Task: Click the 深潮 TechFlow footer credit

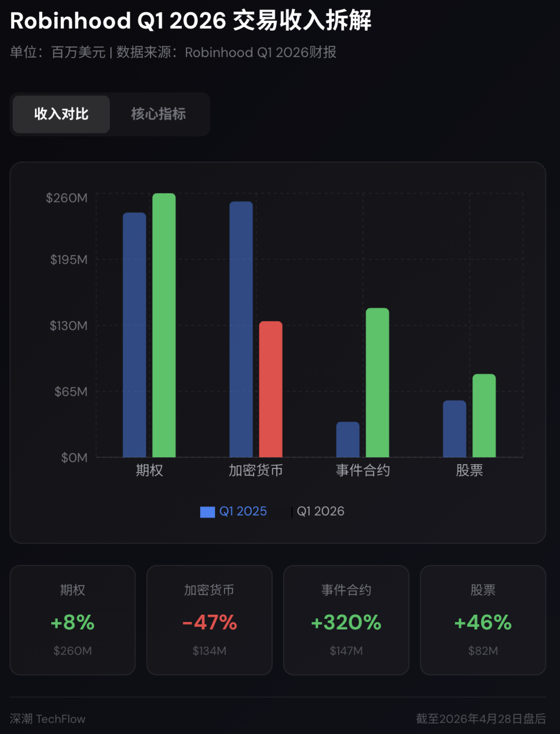Action: point(48,719)
